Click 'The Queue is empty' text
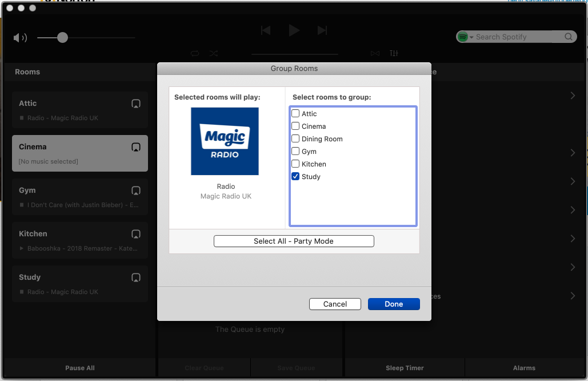This screenshot has width=588, height=381. click(x=250, y=329)
